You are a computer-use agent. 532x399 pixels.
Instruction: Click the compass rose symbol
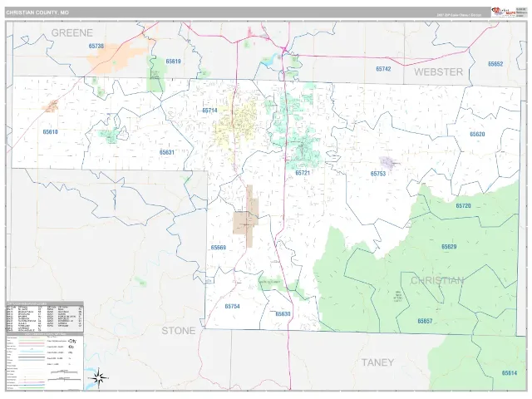[98, 378]
